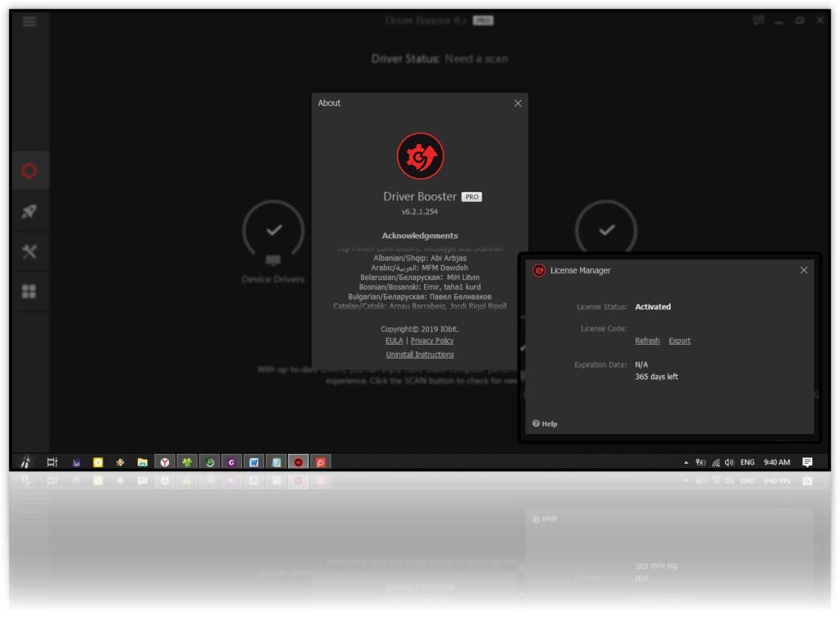Image resolution: width=840 pixels, height=619 pixels.
Task: Click Export in License Manager
Action: point(679,341)
